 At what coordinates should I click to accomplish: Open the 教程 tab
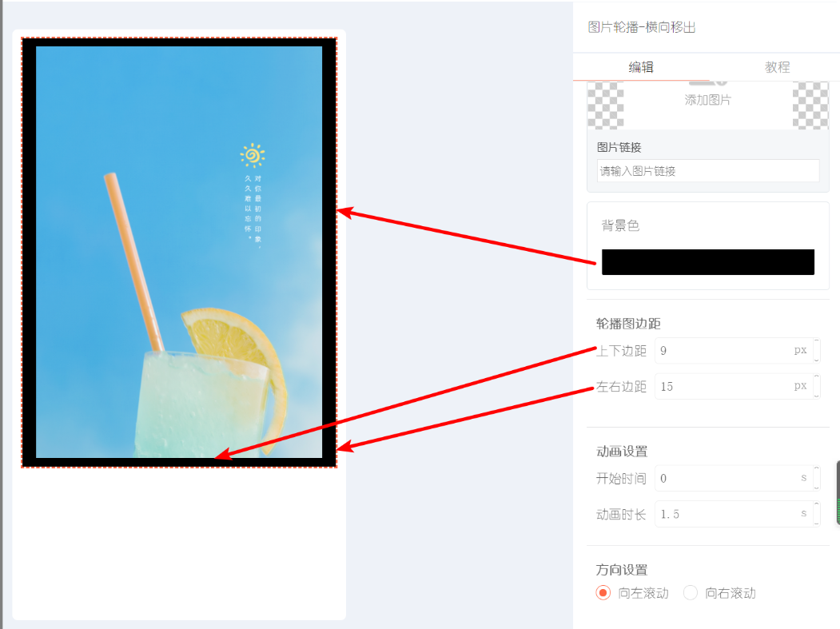778,67
